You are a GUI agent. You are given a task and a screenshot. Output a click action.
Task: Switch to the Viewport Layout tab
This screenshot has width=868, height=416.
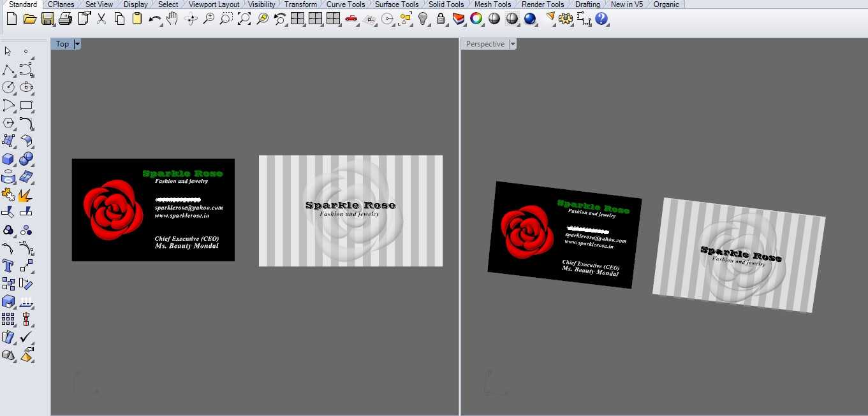[214, 4]
